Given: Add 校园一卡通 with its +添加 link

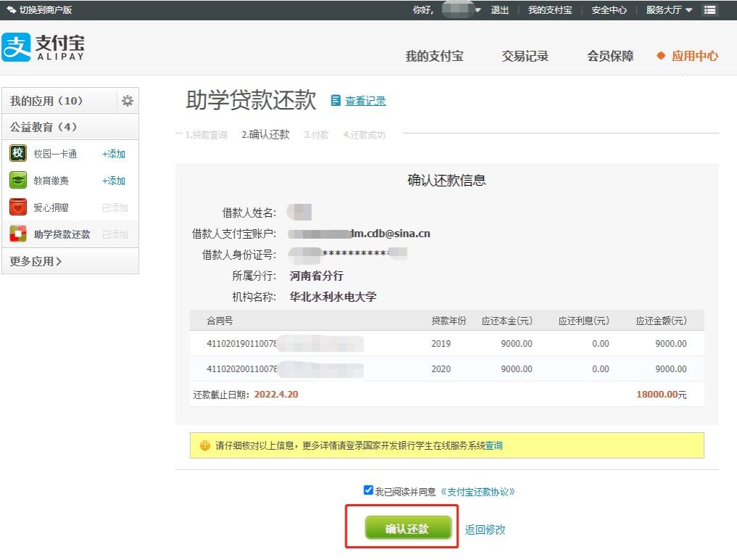Looking at the screenshot, I should pos(114,154).
